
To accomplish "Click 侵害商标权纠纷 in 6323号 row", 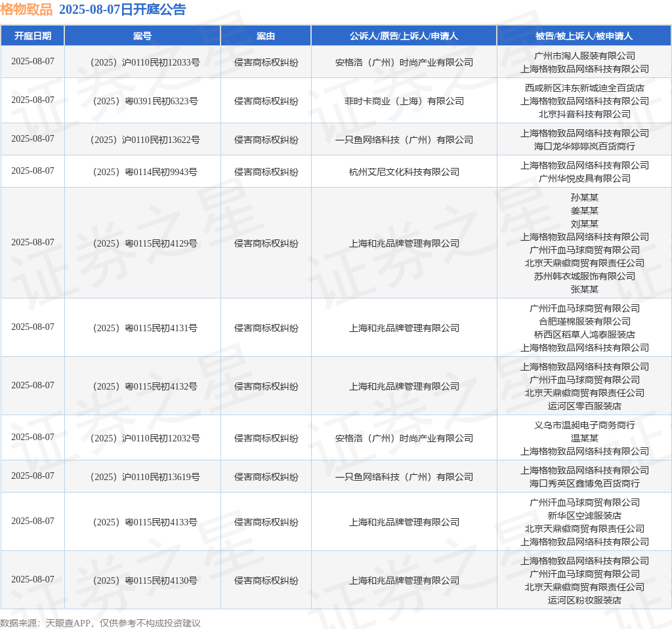I will point(266,101).
